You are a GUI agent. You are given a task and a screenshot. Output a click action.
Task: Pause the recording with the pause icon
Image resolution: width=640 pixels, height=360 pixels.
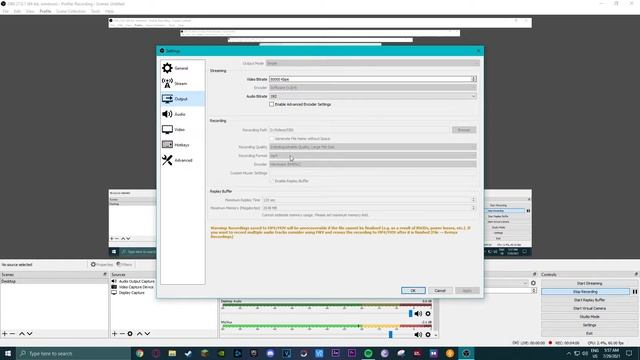tap(635, 292)
